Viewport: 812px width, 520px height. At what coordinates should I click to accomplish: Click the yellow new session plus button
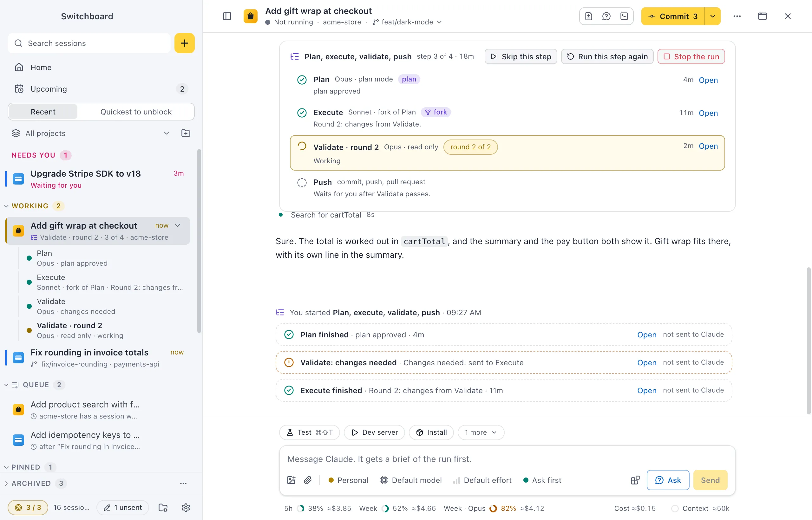coord(184,43)
